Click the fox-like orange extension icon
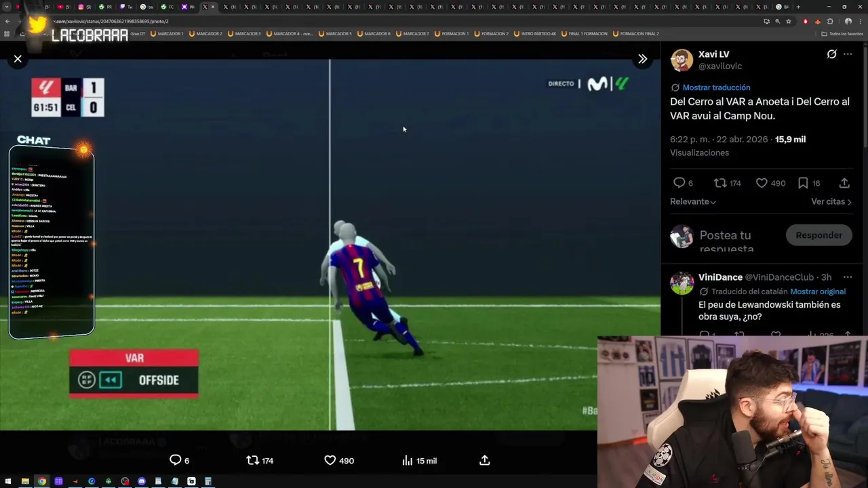This screenshot has width=868, height=488. click(x=818, y=21)
